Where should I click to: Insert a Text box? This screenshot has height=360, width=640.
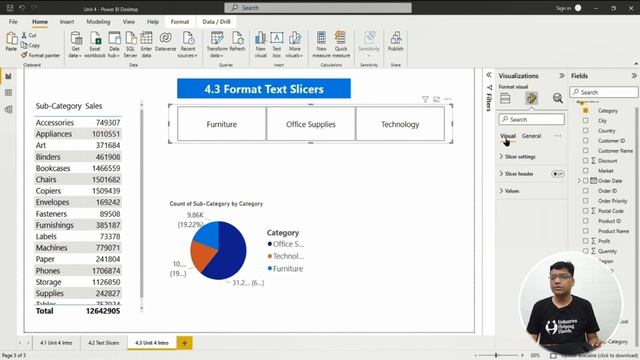(x=277, y=44)
